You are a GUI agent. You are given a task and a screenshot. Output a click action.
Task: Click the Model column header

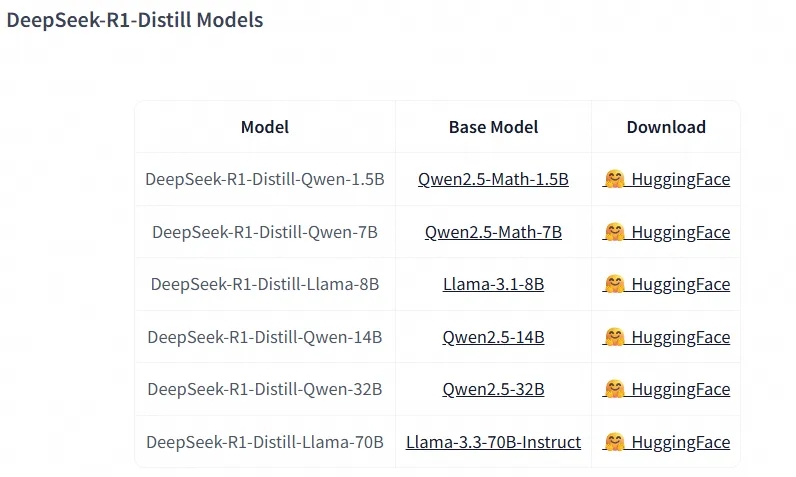pyautogui.click(x=264, y=127)
